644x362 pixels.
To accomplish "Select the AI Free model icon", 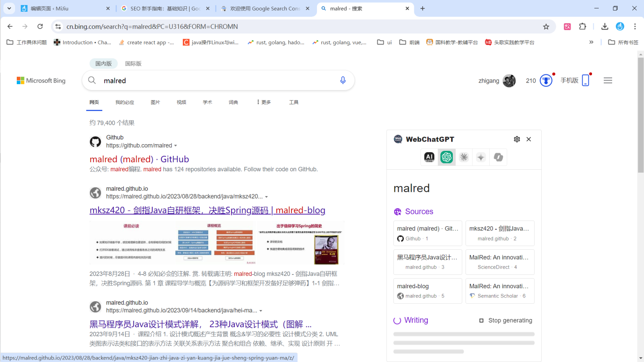I will click(x=429, y=157).
